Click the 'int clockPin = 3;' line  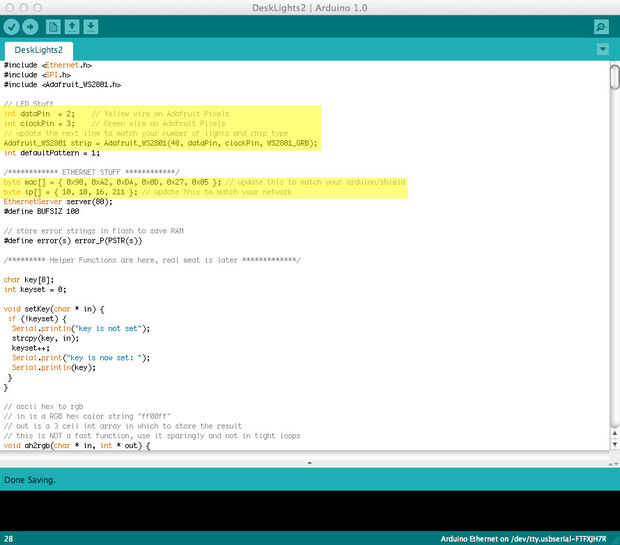115,123
